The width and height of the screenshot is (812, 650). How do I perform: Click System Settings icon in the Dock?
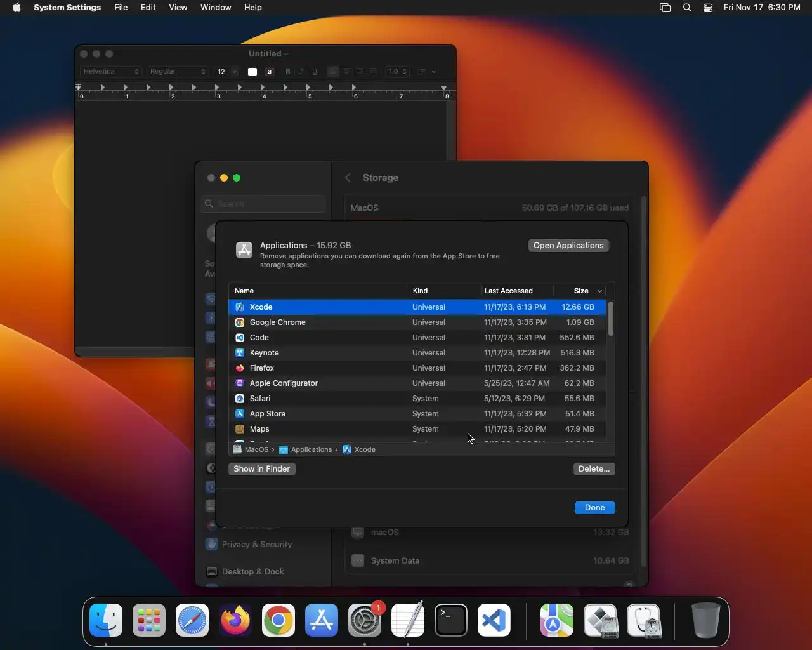coord(365,620)
